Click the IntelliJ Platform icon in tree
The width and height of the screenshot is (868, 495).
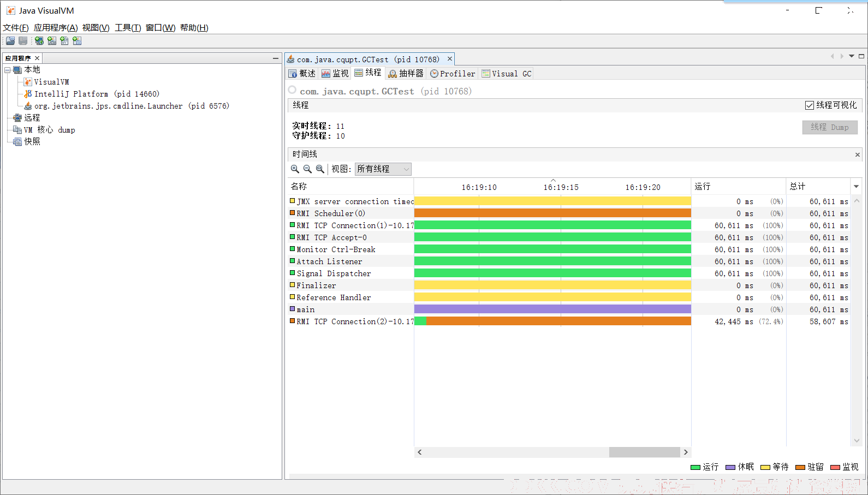pos(28,94)
